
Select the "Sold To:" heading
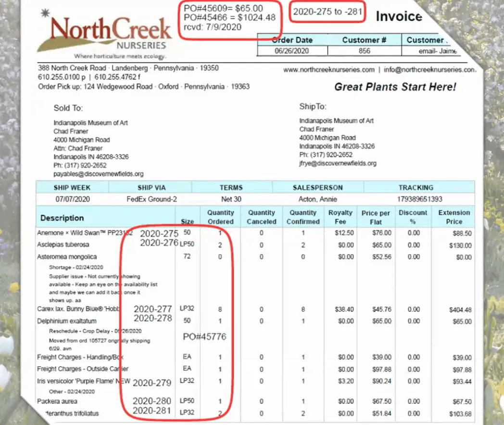[68, 108]
